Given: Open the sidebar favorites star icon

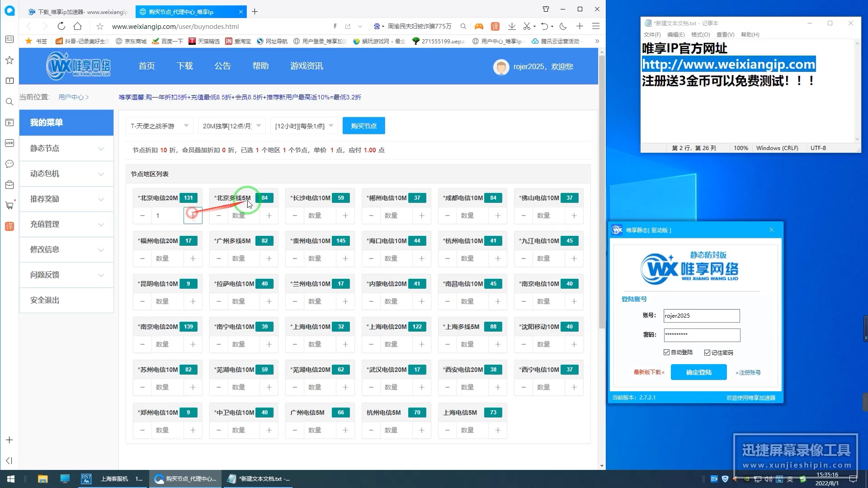Looking at the screenshot, I should [x=9, y=60].
